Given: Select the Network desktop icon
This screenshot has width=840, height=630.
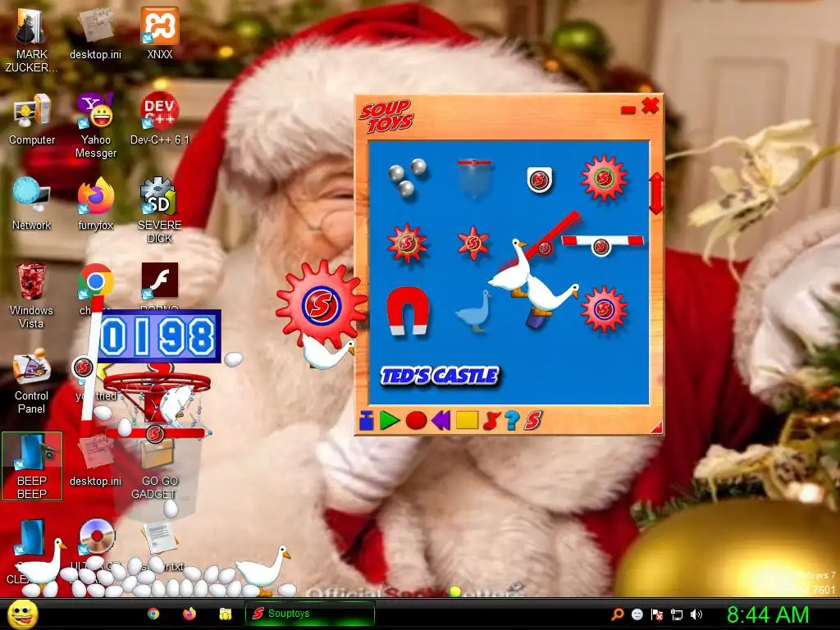Looking at the screenshot, I should click(x=32, y=204).
